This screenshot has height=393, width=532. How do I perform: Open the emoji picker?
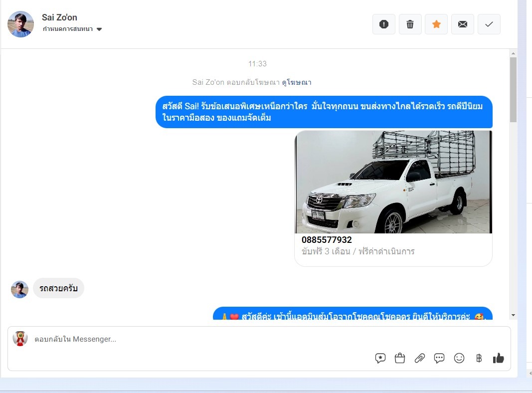459,358
